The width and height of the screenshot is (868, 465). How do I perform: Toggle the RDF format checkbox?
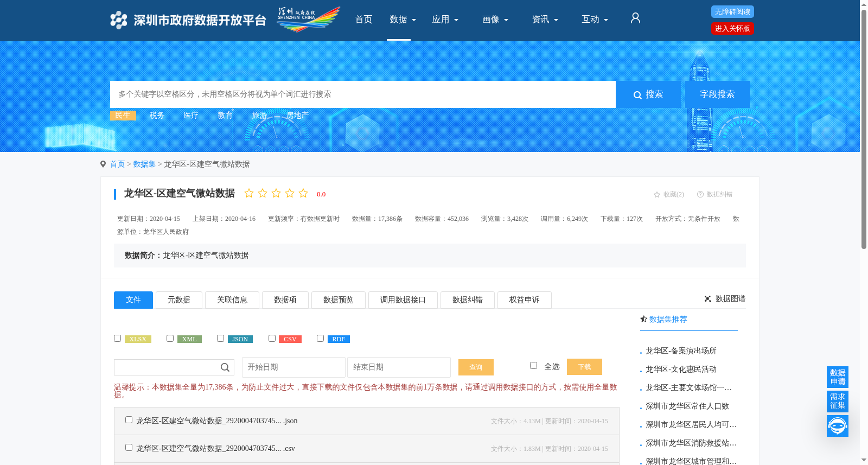tap(320, 338)
